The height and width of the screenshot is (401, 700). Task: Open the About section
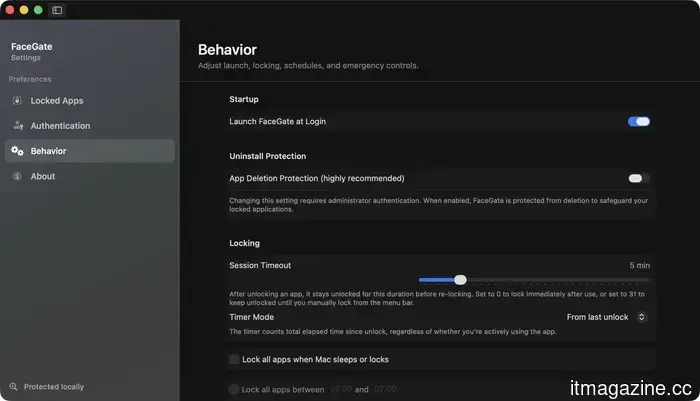89,176
